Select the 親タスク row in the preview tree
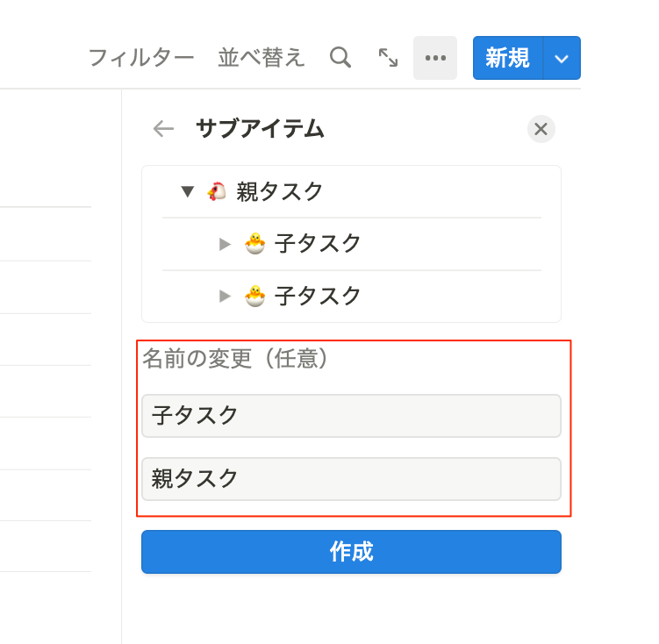The width and height of the screenshot is (659, 644). [351, 191]
